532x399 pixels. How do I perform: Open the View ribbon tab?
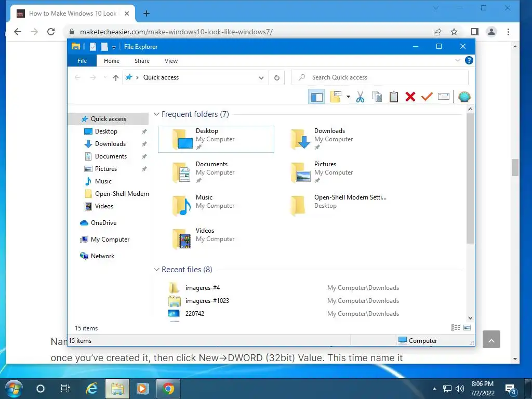[x=171, y=61]
